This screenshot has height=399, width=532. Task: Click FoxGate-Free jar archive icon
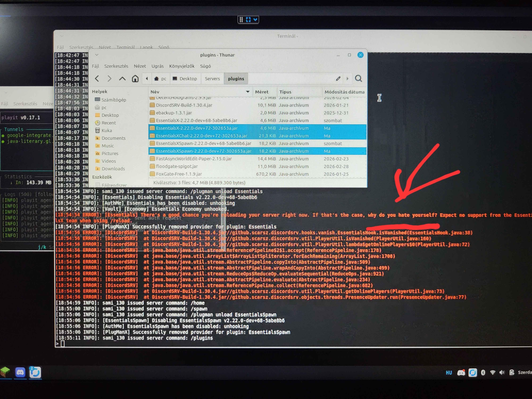pos(152,174)
